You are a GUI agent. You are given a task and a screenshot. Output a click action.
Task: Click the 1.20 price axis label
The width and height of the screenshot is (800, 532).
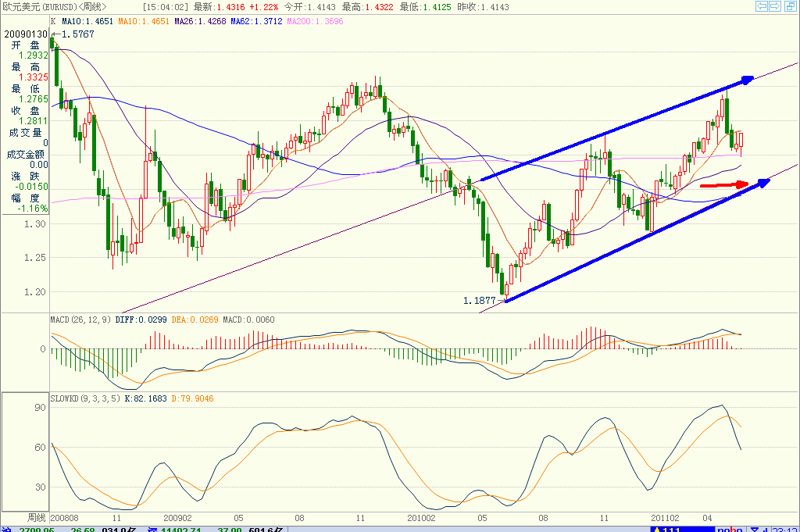click(34, 292)
